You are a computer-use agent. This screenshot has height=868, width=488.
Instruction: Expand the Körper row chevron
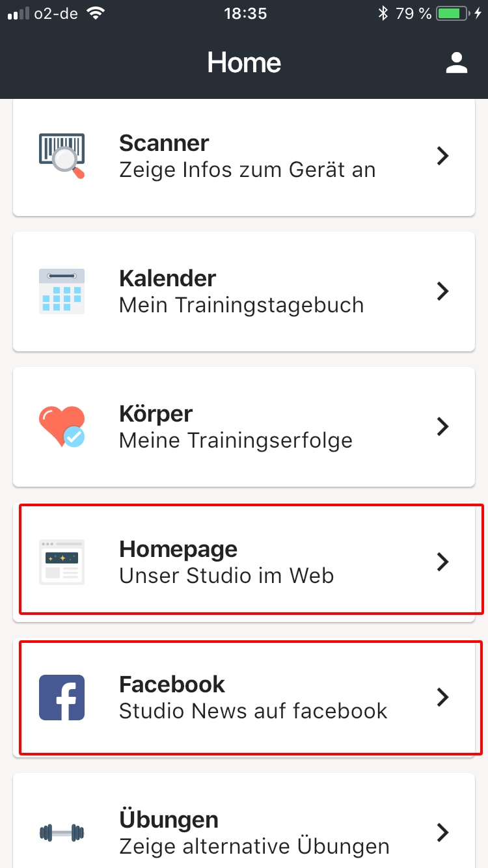443,427
